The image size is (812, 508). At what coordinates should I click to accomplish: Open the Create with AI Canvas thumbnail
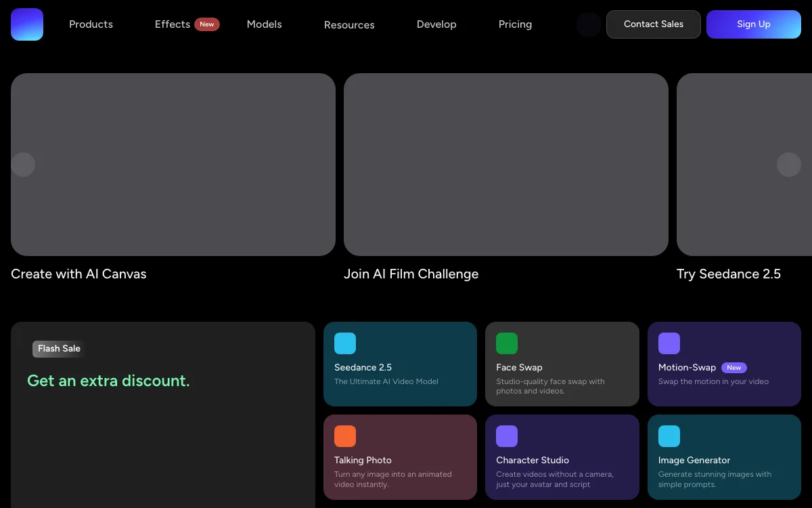point(173,165)
